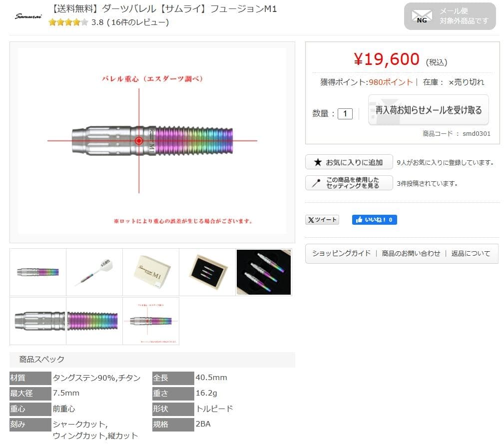This screenshot has height=445, width=504.
Task: Add product to favorites via お気に入りに追加
Action: pos(349,162)
